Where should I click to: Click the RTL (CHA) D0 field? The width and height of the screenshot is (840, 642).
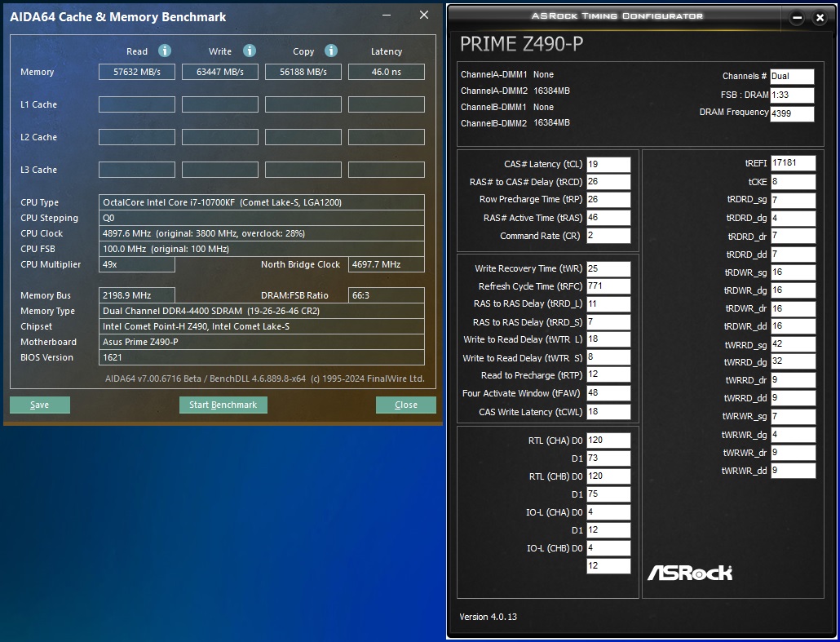608,441
